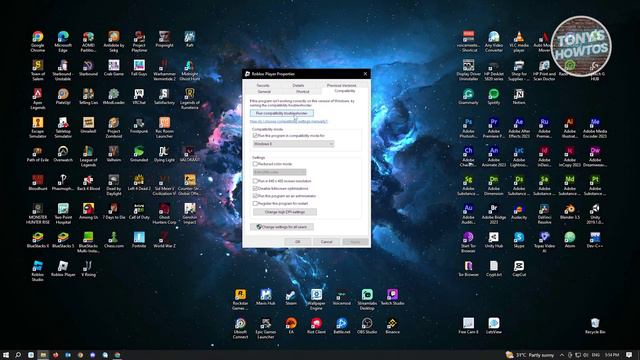Image resolution: width=640 pixels, height=360 pixels.
Task: Select the Spotify desktop shortcut
Action: tap(493, 98)
